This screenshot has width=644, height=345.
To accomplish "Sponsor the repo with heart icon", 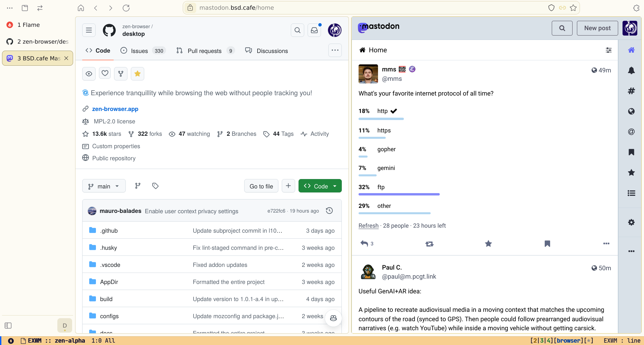I will [x=105, y=74].
